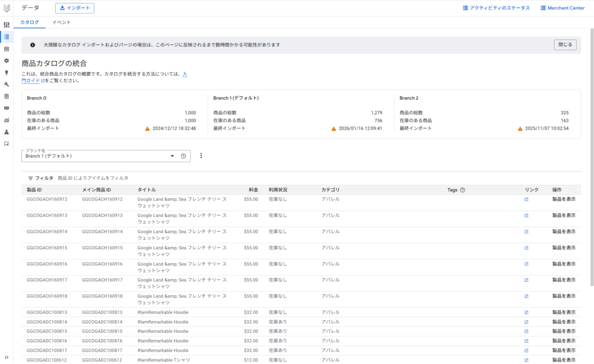Open the analytics chart sidebar icon
This screenshot has height=364, width=594.
coord(6,120)
